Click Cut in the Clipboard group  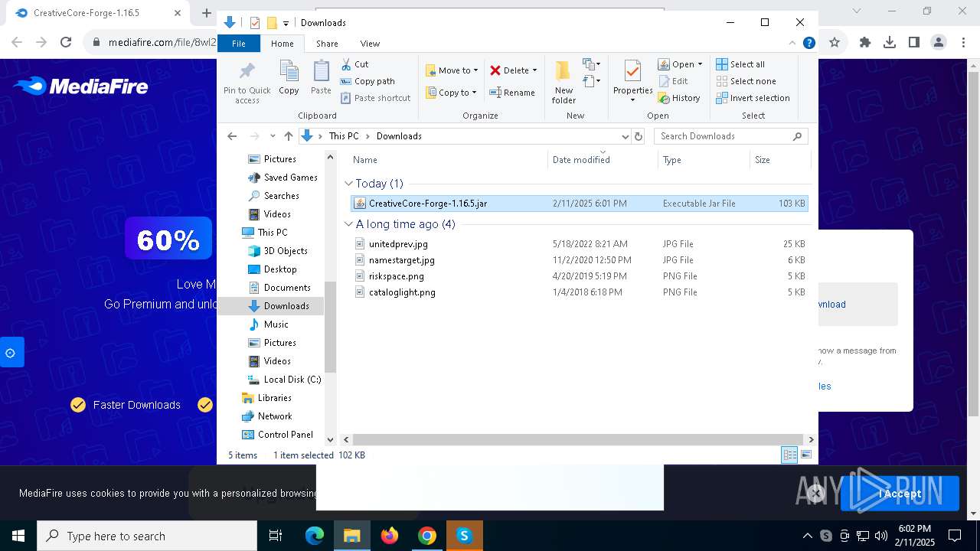pyautogui.click(x=354, y=64)
